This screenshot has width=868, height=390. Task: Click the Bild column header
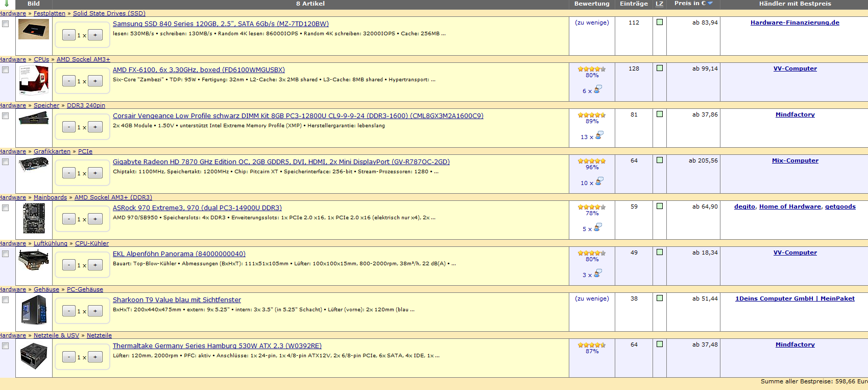(x=34, y=4)
